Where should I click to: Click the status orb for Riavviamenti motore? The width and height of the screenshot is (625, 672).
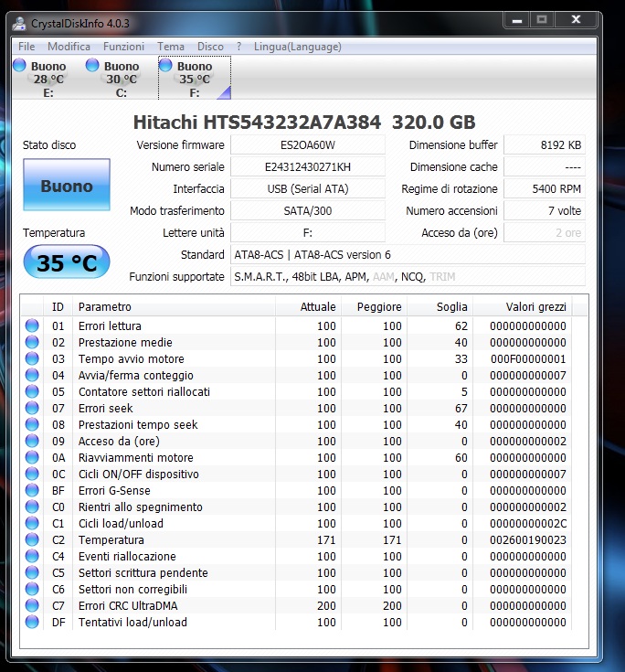(x=32, y=457)
